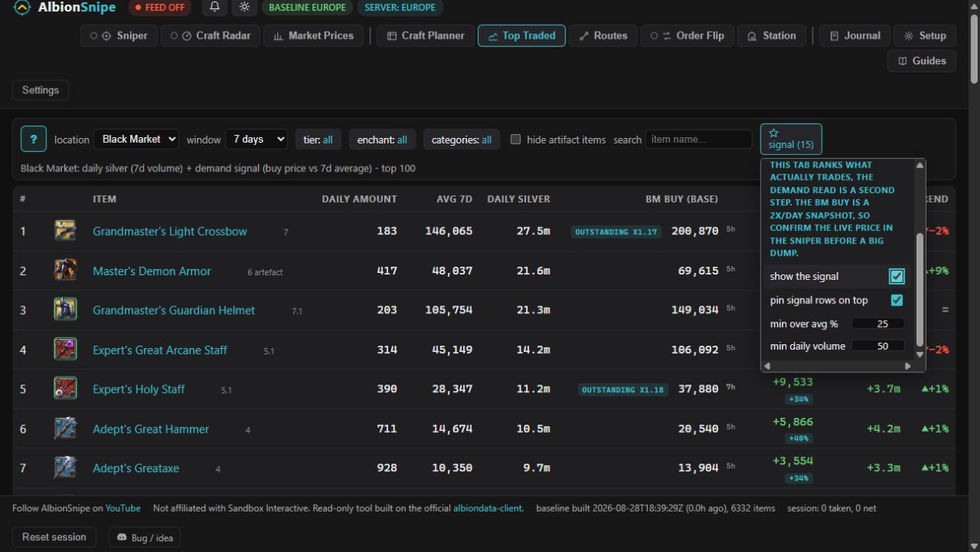The width and height of the screenshot is (980, 552).
Task: Focus the item name search field
Action: click(x=699, y=140)
